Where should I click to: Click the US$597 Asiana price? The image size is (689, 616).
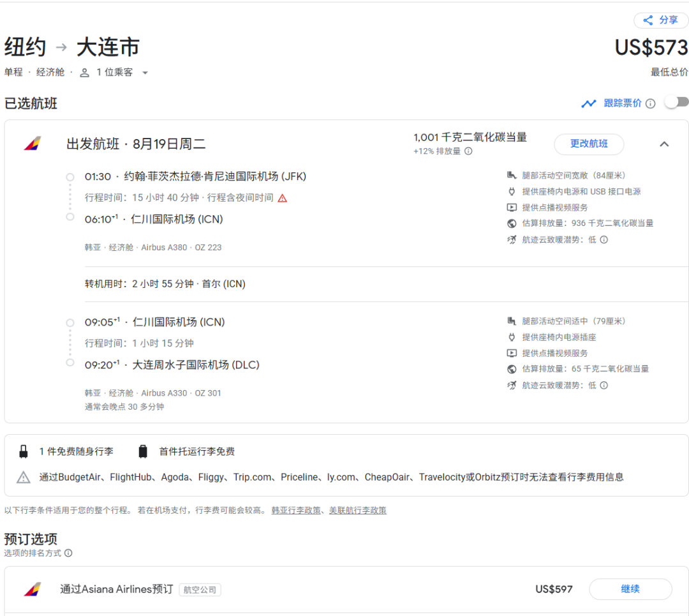pos(554,589)
